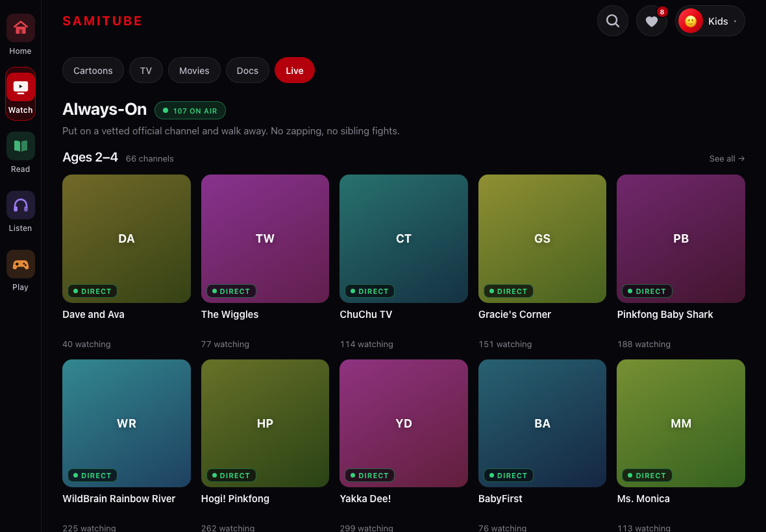The width and height of the screenshot is (766, 532).
Task: Click the 188 watching count
Action: pos(644,344)
